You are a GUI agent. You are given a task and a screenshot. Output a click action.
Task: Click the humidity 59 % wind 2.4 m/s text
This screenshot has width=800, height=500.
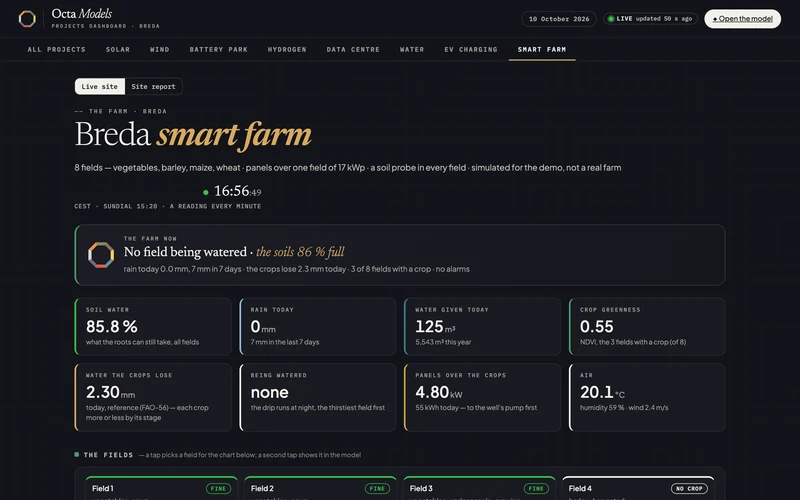624,407
